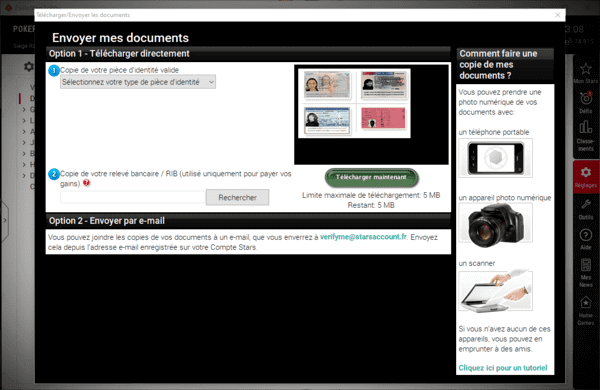The width and height of the screenshot is (600, 390).
Task: Expand the left-edge collapsed panel arrow
Action: pos(5,220)
